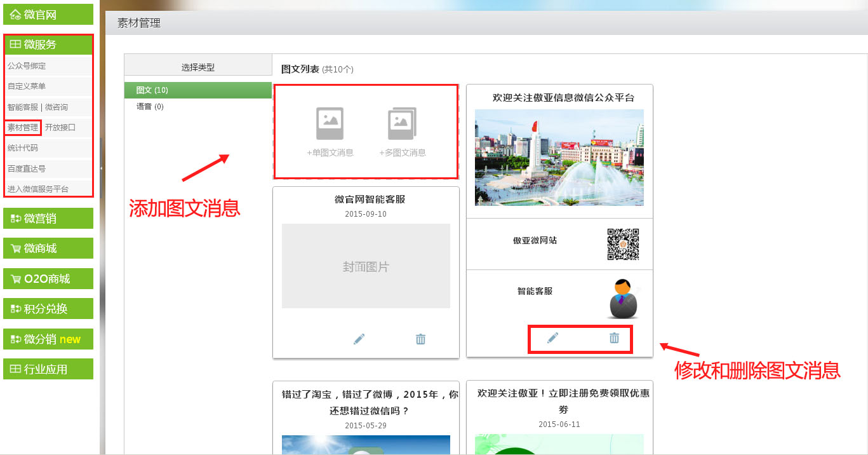Screen dimensions: 868x455
Task: Delete the 微官网智能客服 message with trash icon
Action: click(420, 339)
